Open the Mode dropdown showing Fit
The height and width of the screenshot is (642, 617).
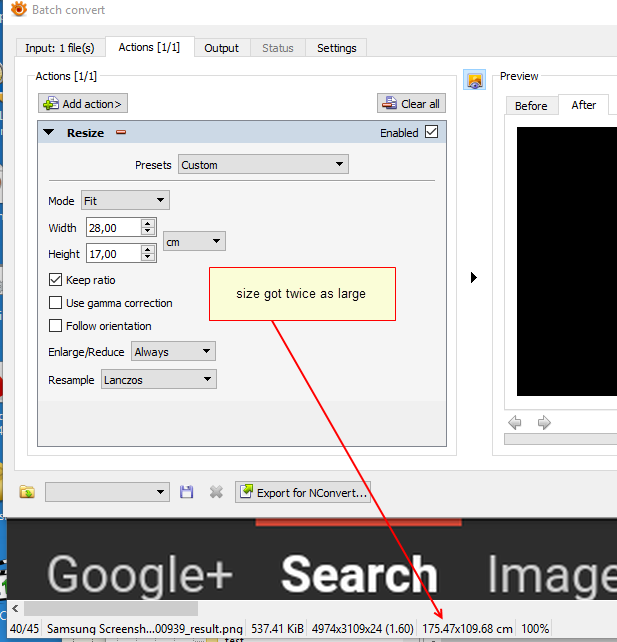(125, 200)
